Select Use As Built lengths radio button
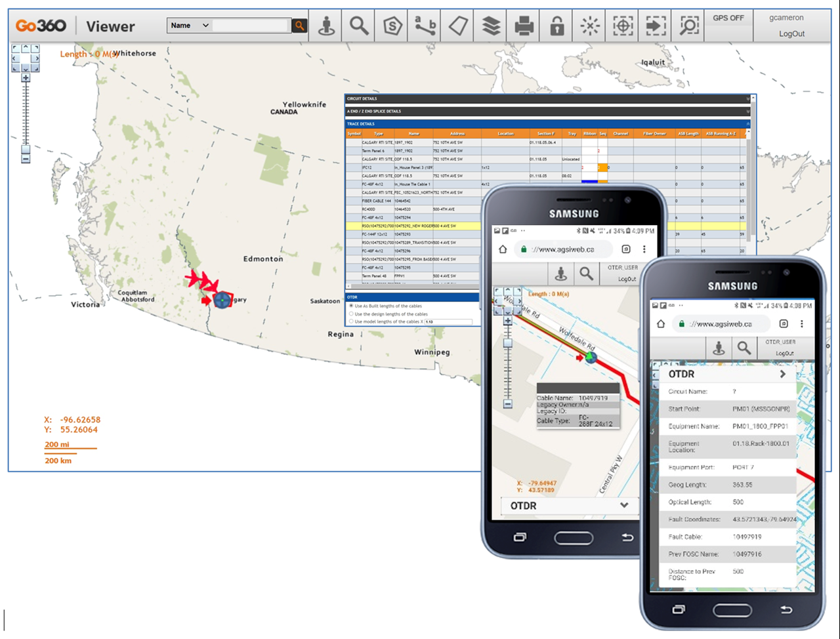The image size is (840, 639). pyautogui.click(x=351, y=306)
